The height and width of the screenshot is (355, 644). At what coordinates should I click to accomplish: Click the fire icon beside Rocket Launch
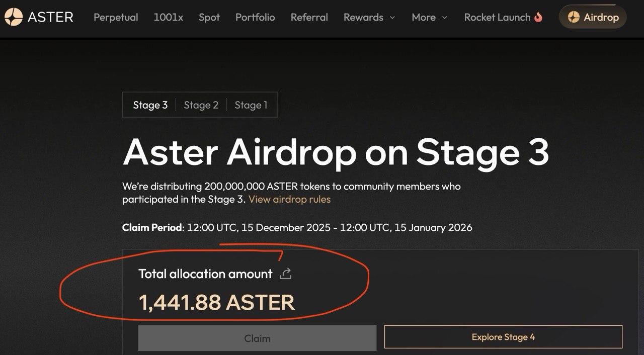pos(538,17)
